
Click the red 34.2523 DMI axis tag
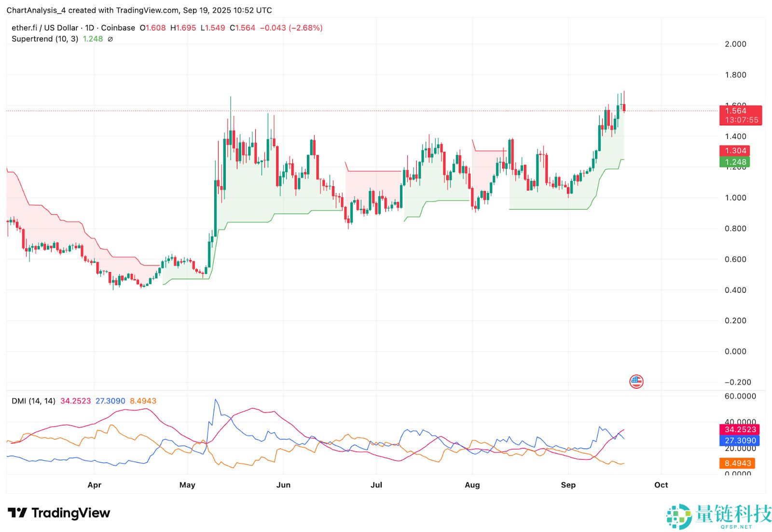[740, 429]
